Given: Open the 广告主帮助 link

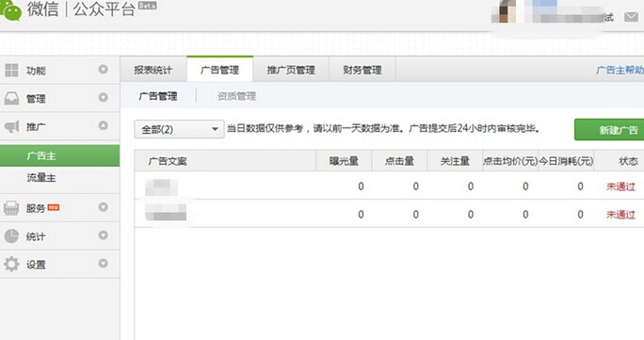Looking at the screenshot, I should (620, 71).
